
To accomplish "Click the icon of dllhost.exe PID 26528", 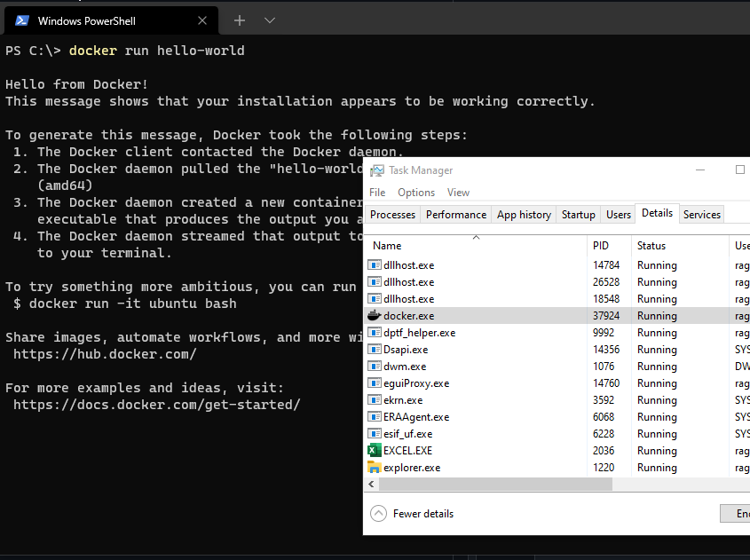I will [374, 281].
